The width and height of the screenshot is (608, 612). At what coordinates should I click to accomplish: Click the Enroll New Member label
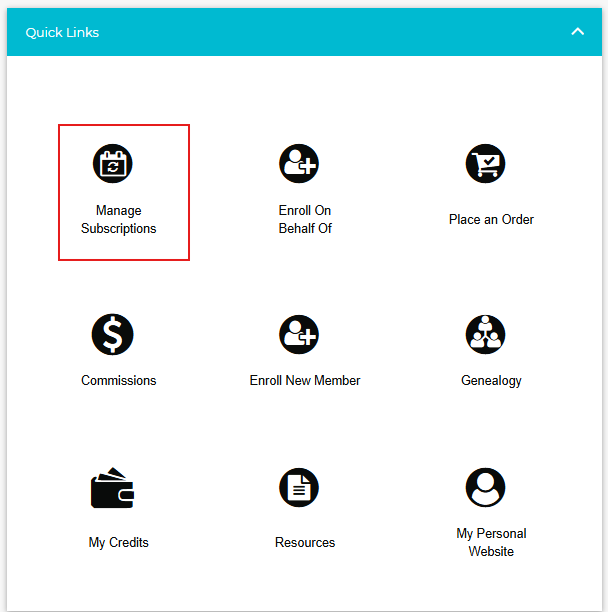pos(305,380)
